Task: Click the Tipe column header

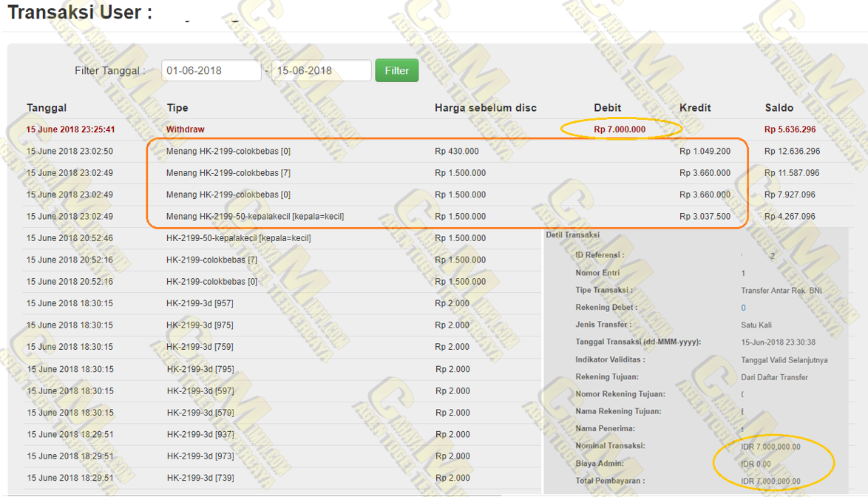Action: 177,108
